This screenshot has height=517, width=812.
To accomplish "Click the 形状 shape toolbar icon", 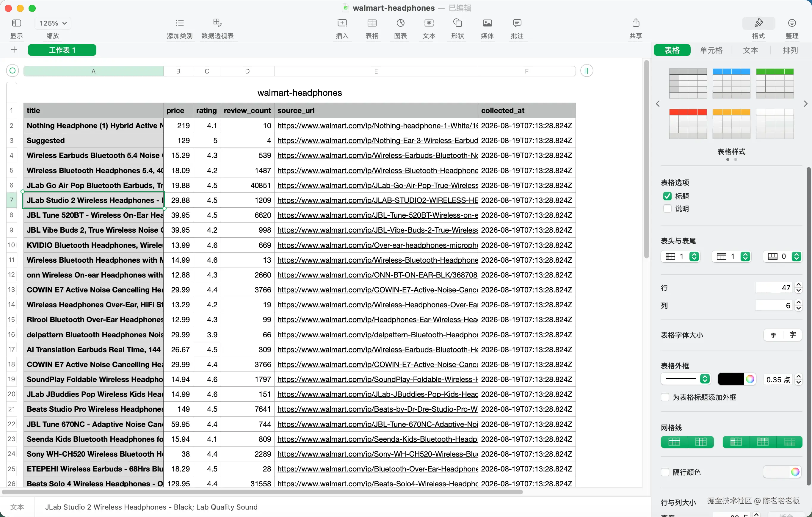I will (457, 23).
